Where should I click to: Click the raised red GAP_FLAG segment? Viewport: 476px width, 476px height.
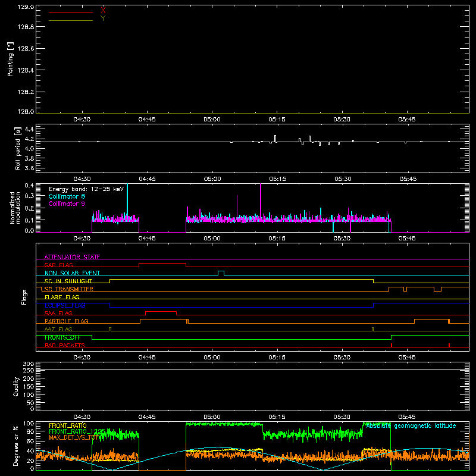[162, 264]
